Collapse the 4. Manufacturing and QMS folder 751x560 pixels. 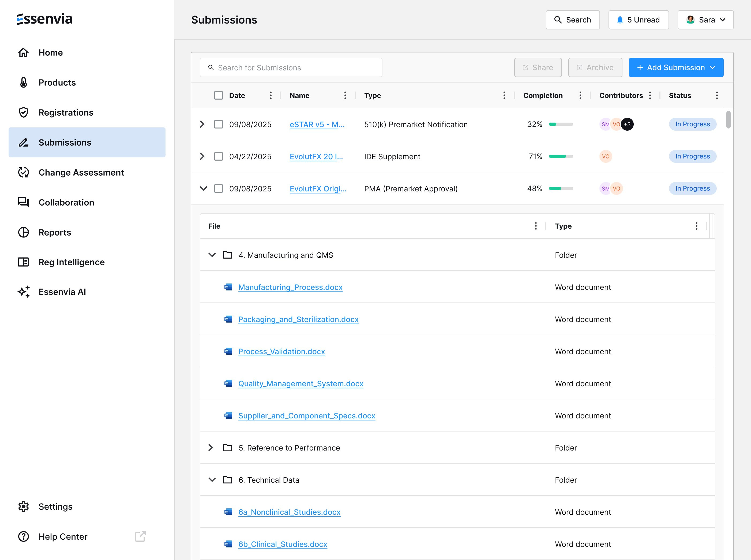click(212, 255)
